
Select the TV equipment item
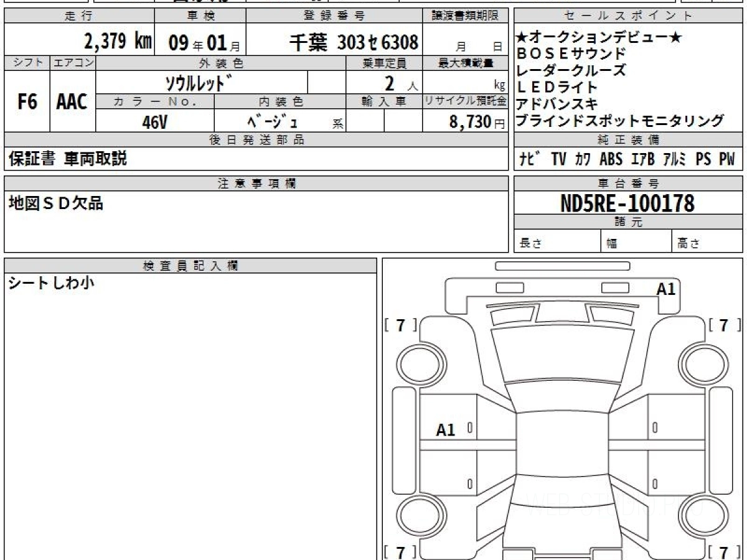(x=559, y=159)
